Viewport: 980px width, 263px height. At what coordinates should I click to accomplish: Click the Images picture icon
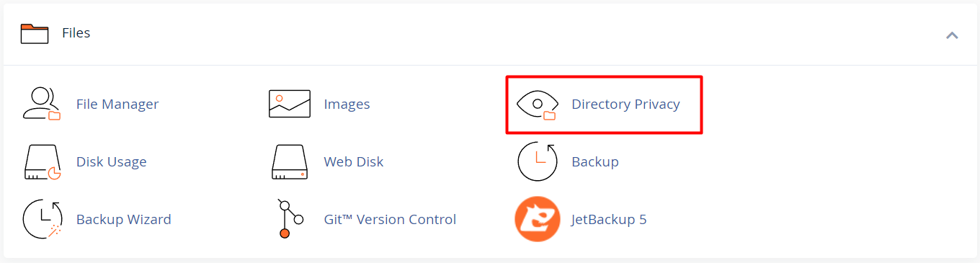point(290,104)
